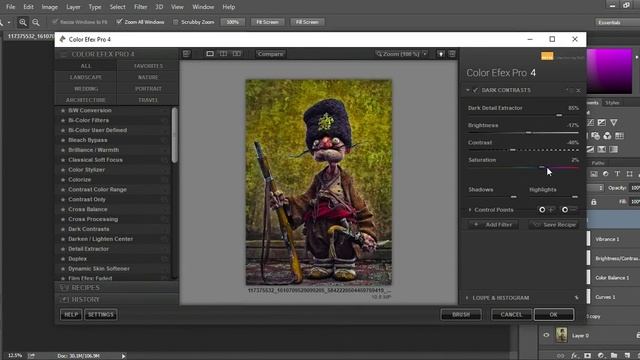Toggle the right panel display icon
Image resolution: width=640 pixels, height=360 pixels.
click(x=452, y=54)
